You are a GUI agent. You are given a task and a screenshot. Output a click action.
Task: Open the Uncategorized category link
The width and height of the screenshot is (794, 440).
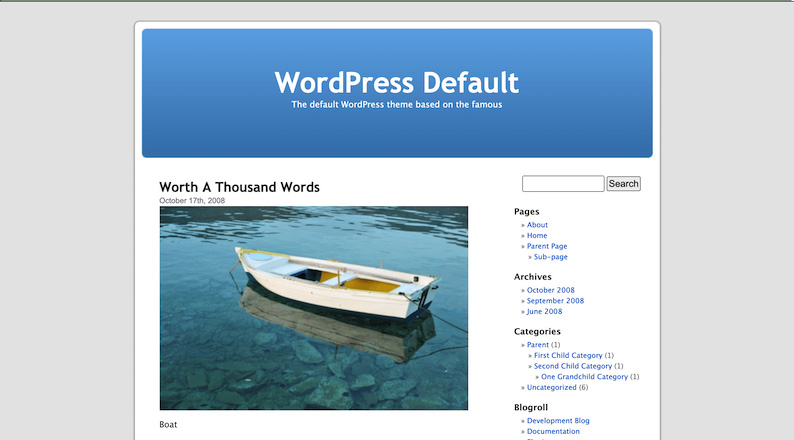pyautogui.click(x=551, y=387)
